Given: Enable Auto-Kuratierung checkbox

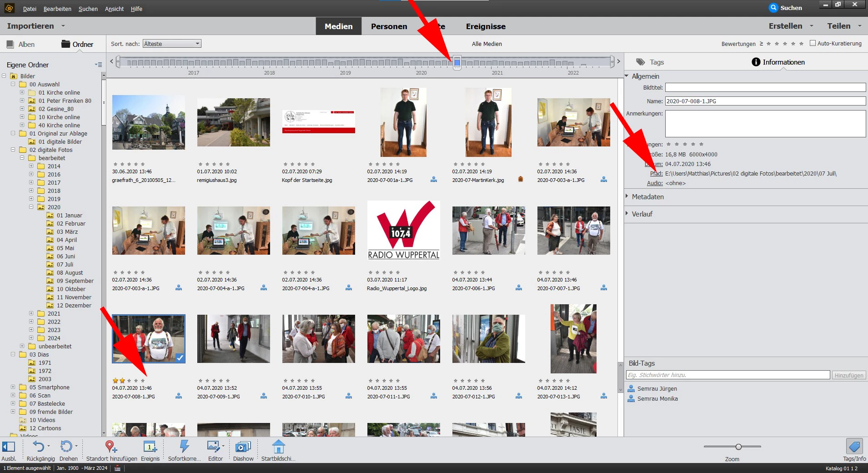Looking at the screenshot, I should tap(813, 43).
